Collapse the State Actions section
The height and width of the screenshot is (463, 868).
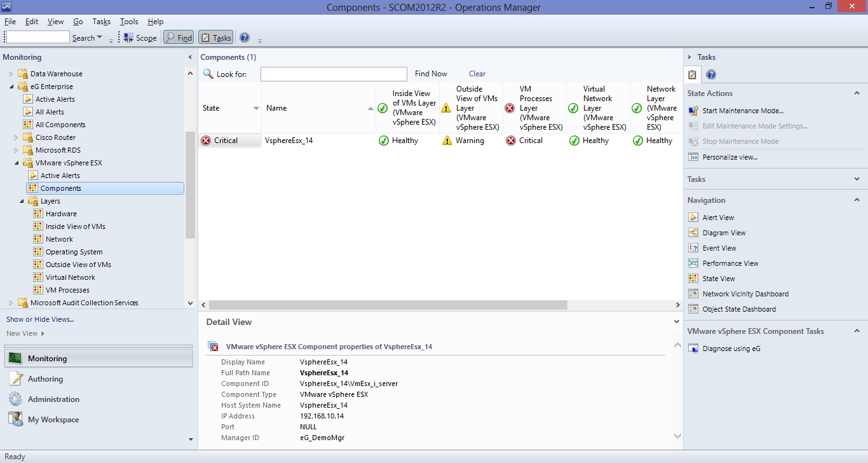pyautogui.click(x=857, y=93)
